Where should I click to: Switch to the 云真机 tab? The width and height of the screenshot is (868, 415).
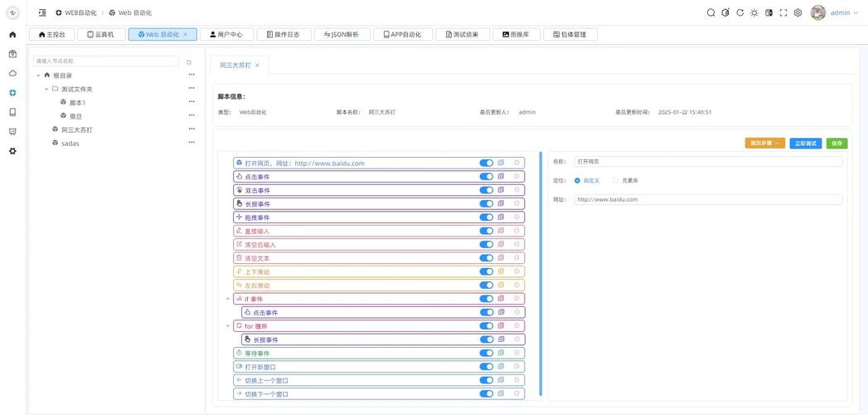click(101, 34)
